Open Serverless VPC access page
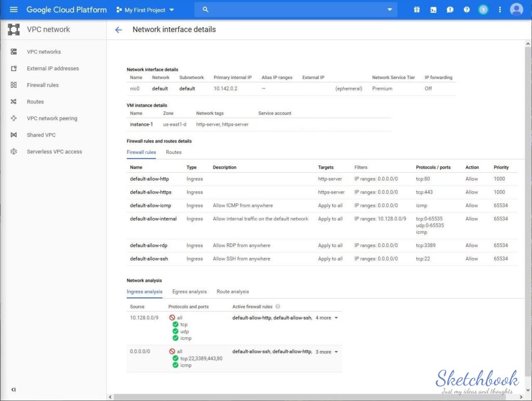This screenshot has width=532, height=401. pyautogui.click(x=54, y=151)
